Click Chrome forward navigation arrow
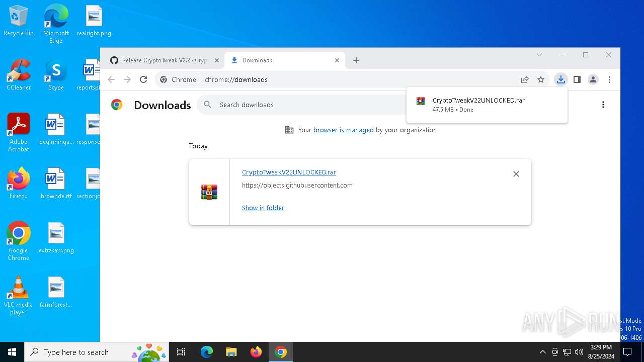 point(127,79)
